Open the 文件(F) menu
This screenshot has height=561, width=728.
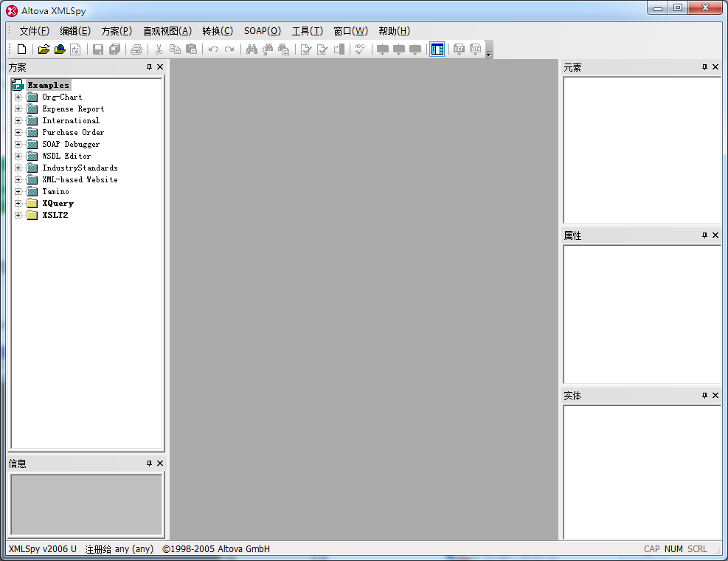pyautogui.click(x=34, y=31)
